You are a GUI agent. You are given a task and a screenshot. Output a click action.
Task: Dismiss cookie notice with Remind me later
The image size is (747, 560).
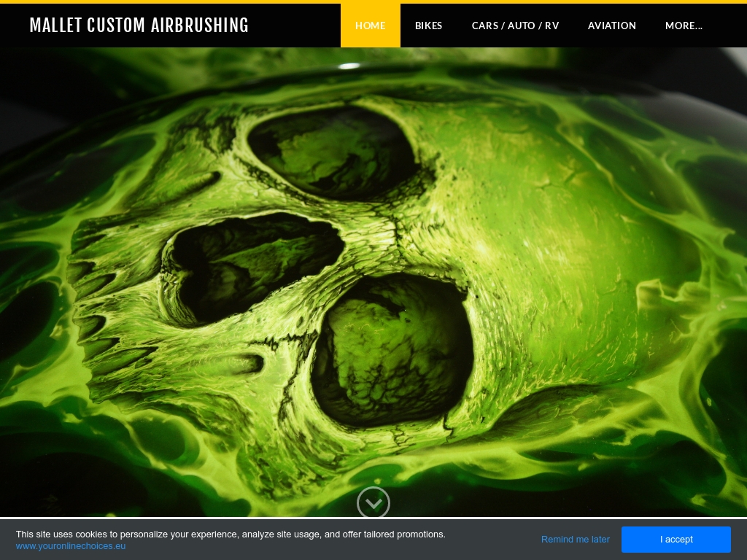pyautogui.click(x=575, y=540)
